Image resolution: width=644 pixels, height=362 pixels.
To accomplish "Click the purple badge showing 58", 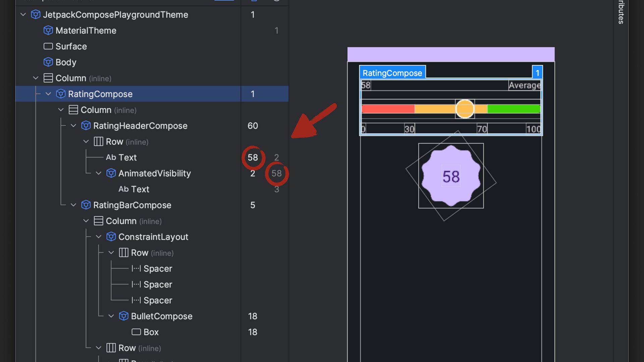I will click(x=451, y=176).
